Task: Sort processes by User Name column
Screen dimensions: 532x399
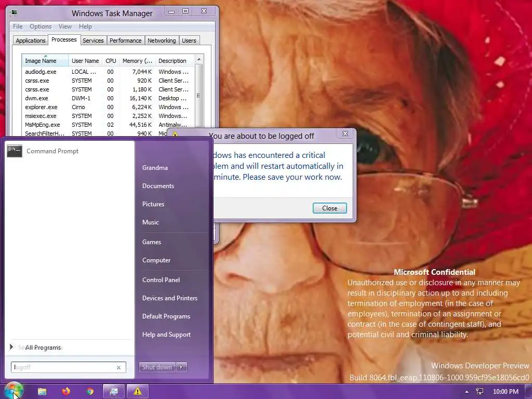Action: click(86, 61)
